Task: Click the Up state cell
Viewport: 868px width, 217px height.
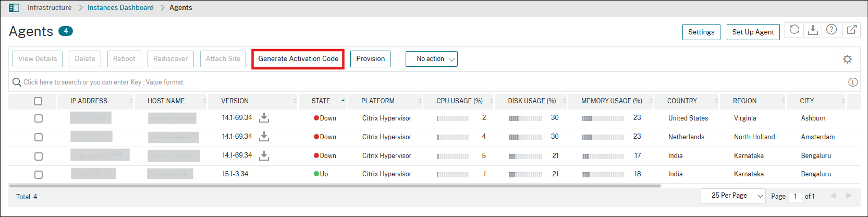Action: coord(321,174)
